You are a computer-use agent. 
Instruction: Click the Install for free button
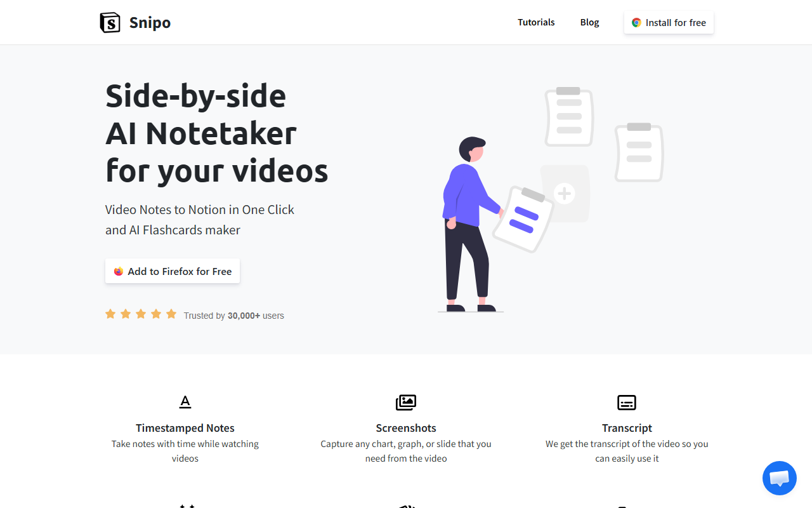coord(669,23)
